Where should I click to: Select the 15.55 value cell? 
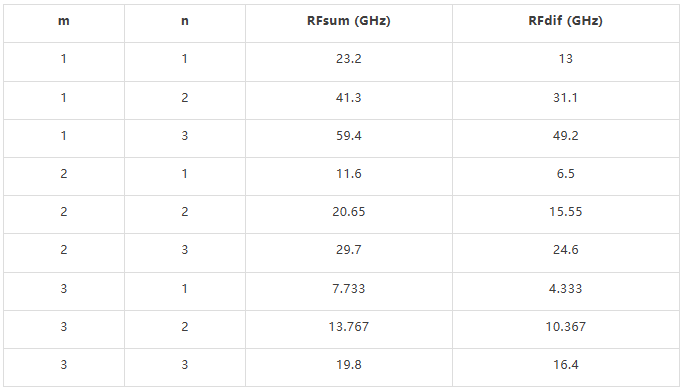point(565,211)
